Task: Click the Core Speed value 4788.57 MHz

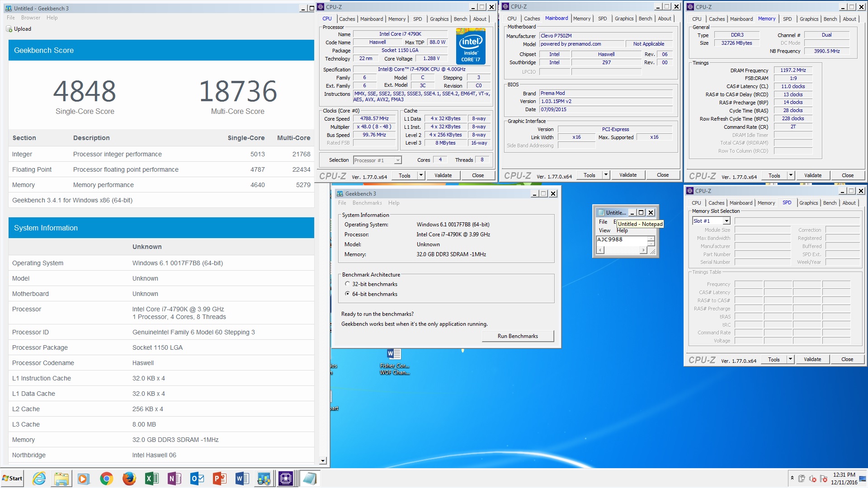Action: tap(374, 119)
